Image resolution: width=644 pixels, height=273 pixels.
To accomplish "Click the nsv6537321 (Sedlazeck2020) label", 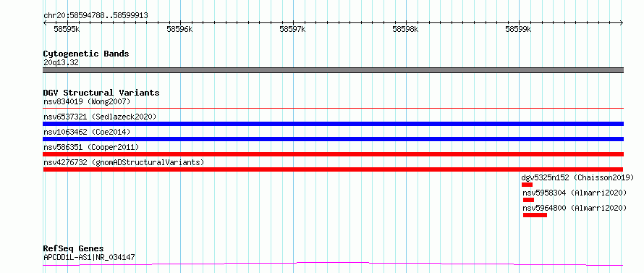I will coord(100,117).
